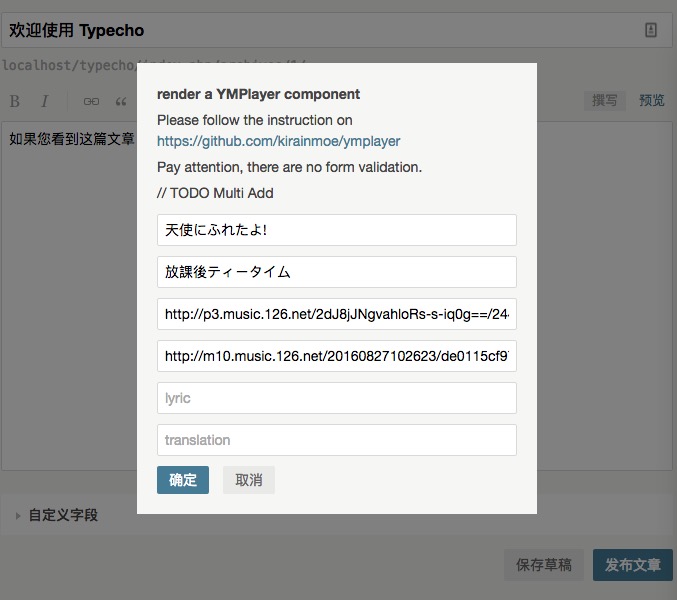This screenshot has width=677, height=600.
Task: Insert blockquote with quote icon
Action: coord(121,101)
